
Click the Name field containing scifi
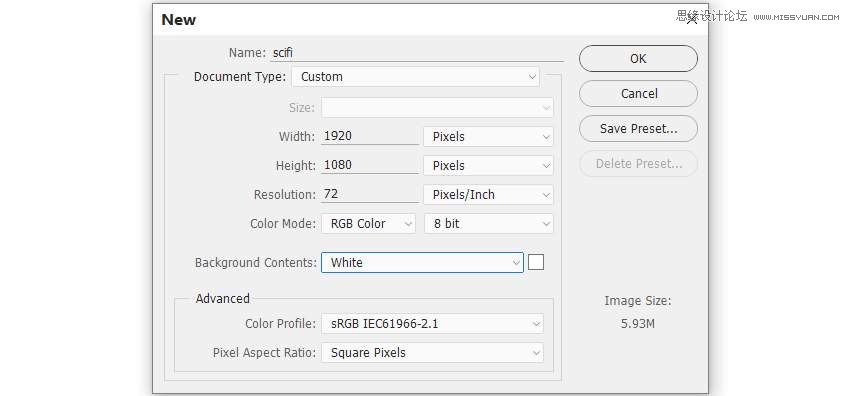416,53
